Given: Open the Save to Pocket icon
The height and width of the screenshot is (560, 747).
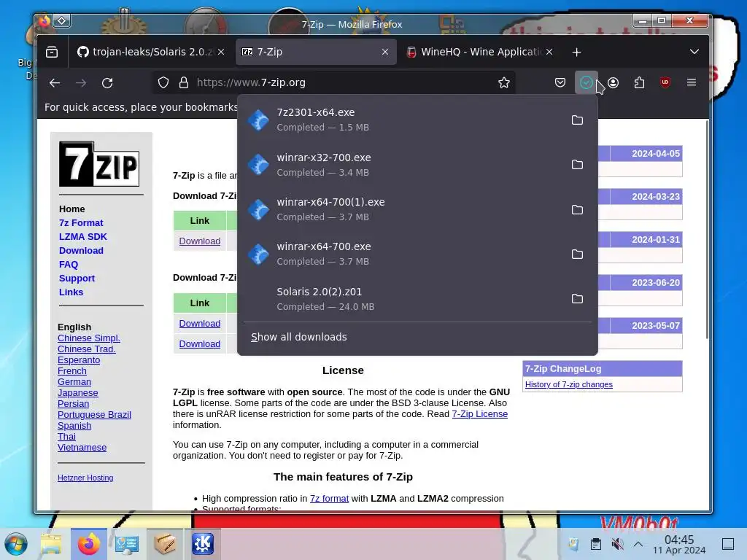Looking at the screenshot, I should pyautogui.click(x=560, y=83).
